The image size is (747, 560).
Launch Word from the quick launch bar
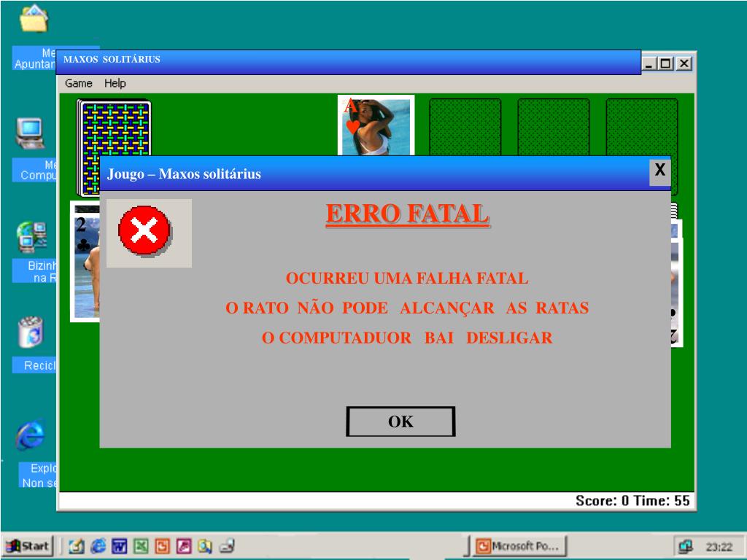tap(119, 546)
